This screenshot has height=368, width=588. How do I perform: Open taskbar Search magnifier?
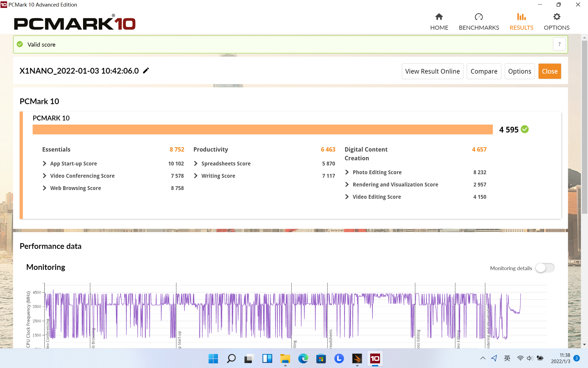[x=231, y=358]
